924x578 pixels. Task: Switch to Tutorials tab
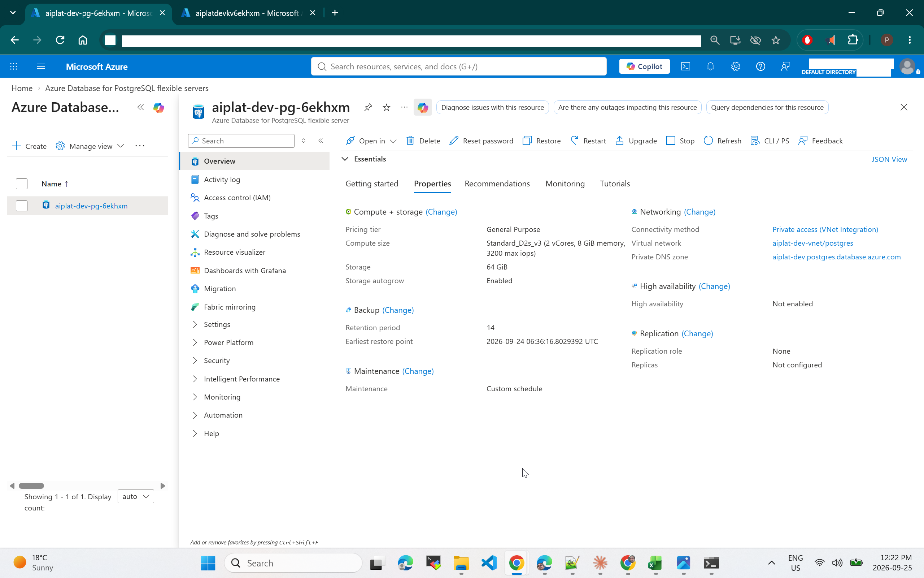pos(615,184)
